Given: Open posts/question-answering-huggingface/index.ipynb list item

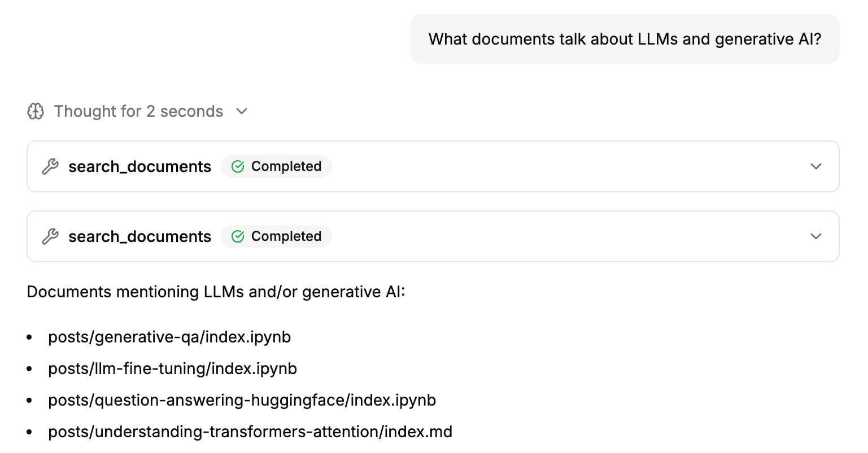Looking at the screenshot, I should 242,400.
